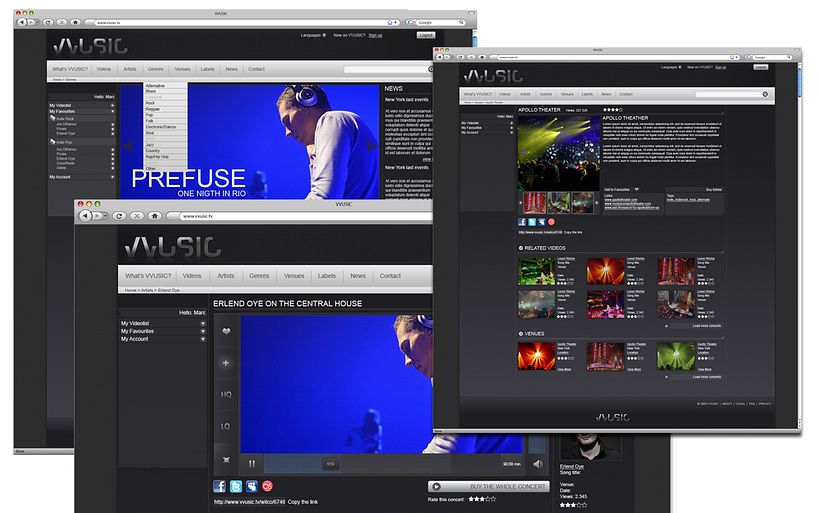This screenshot has height=513, width=820.
Task: Click the heart favourite icon beside the video player
Action: [x=226, y=331]
